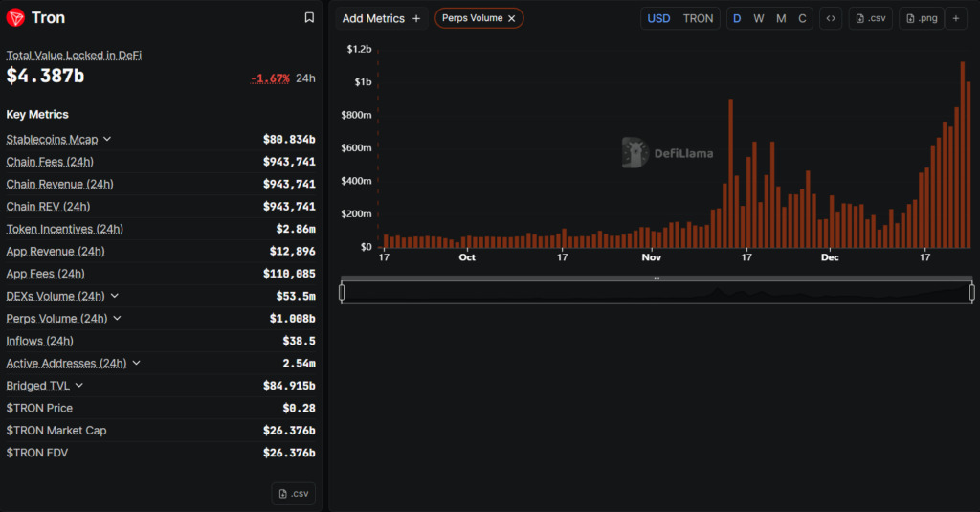Click the $84.915b bridged TVL value
Viewport: 980px width, 512px height.
(289, 386)
